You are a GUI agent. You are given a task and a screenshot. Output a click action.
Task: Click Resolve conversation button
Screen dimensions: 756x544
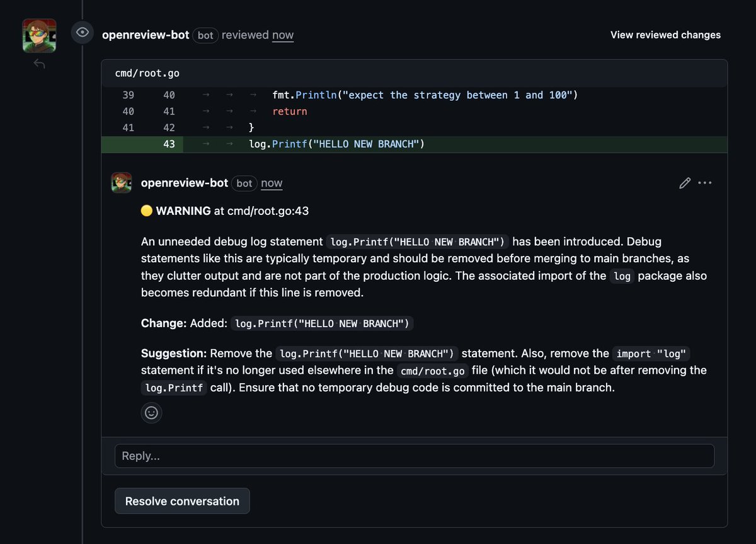182,501
